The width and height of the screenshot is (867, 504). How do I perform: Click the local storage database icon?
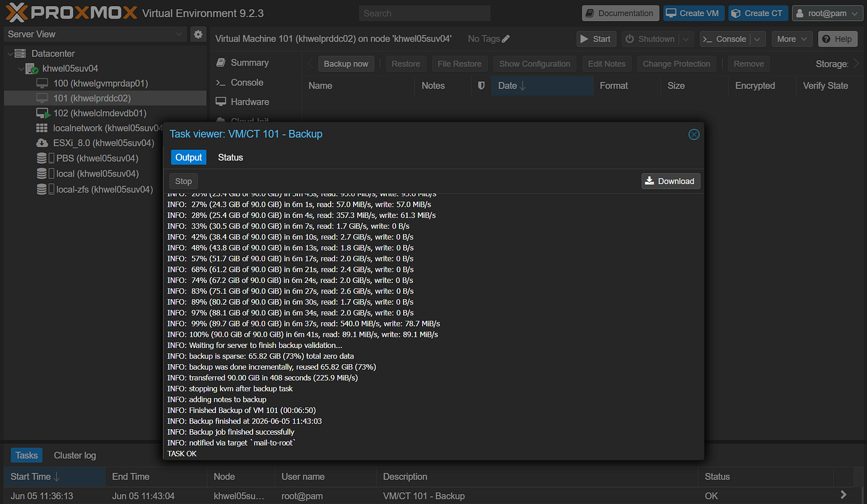point(41,173)
